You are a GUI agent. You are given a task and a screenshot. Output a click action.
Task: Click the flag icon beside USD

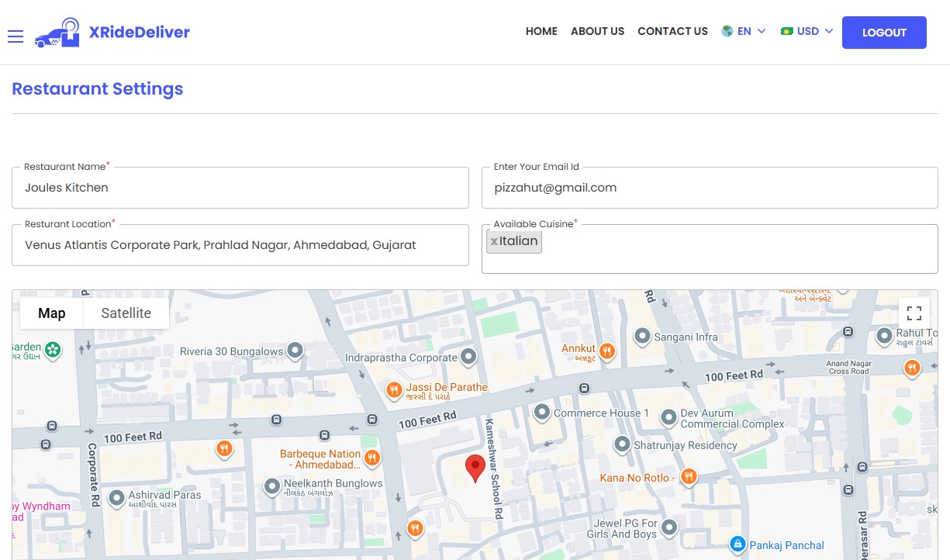tap(788, 31)
